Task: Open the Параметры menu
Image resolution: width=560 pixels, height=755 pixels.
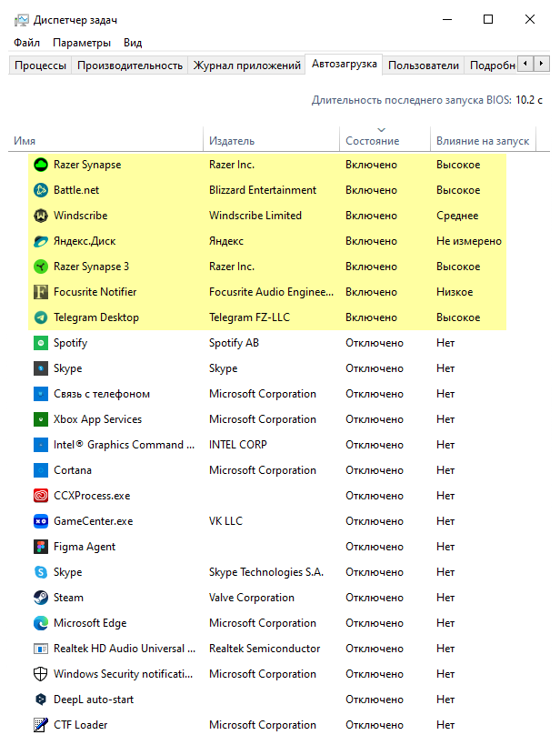Action: pyautogui.click(x=82, y=43)
